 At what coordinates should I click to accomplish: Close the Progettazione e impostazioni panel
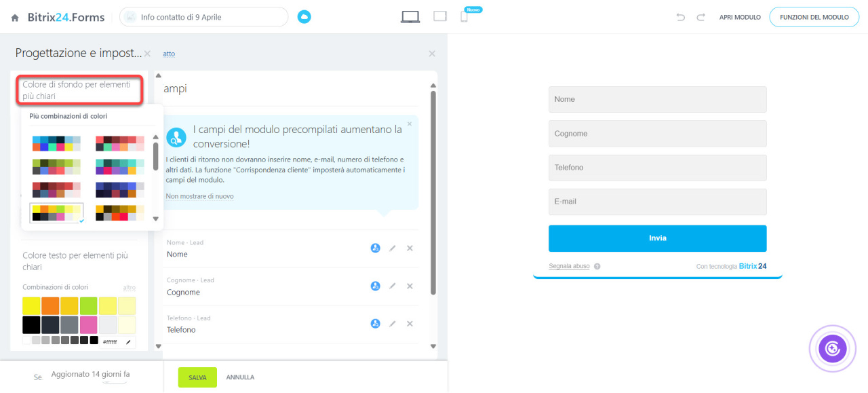(x=147, y=54)
